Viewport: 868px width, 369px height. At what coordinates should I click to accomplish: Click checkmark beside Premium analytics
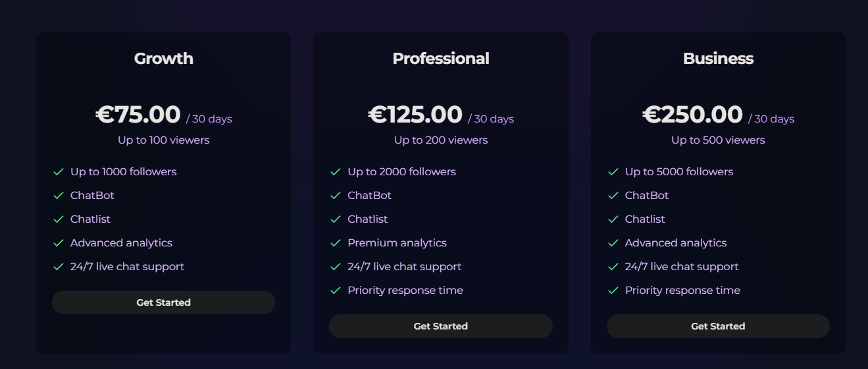point(336,243)
